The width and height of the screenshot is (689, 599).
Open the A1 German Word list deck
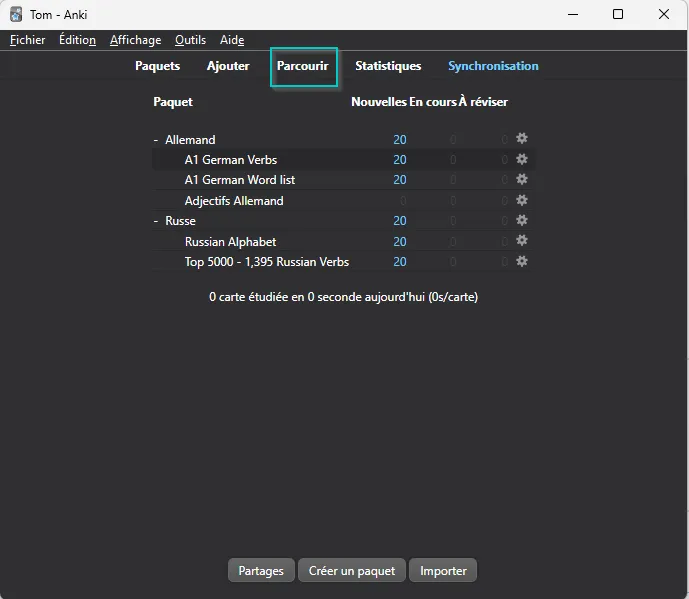pyautogui.click(x=240, y=180)
